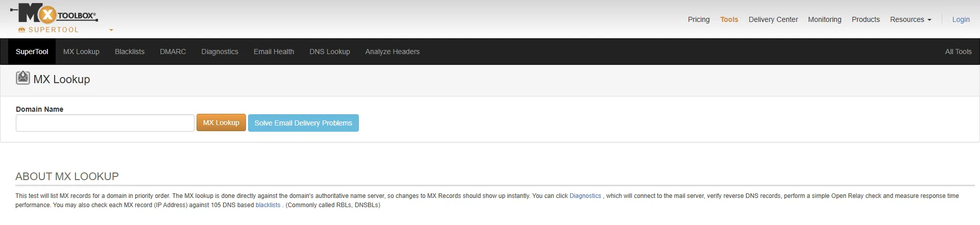Viewport: 980px width, 225px height.
Task: Open the All Tools list
Action: coord(958,52)
